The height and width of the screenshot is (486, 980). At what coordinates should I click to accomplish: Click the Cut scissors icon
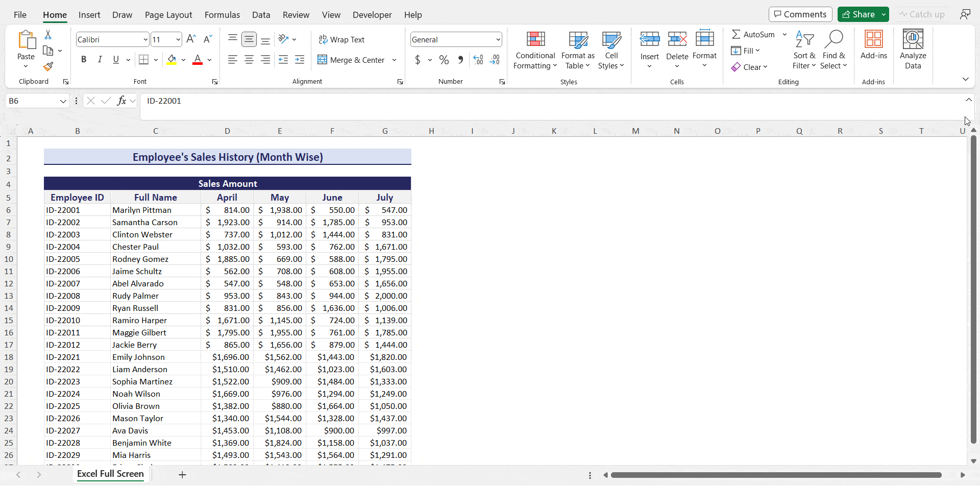click(x=48, y=34)
